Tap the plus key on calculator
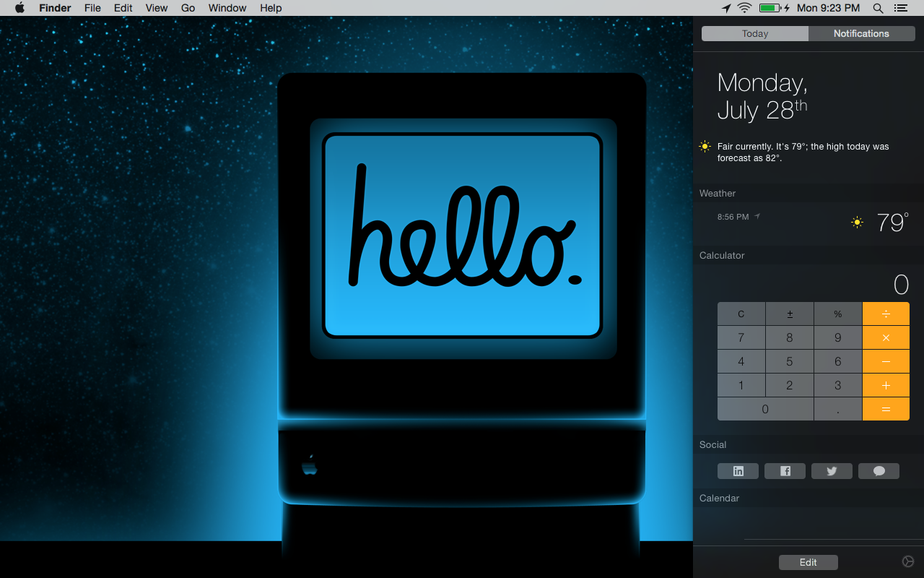Screen dimensions: 924x578 [886, 385]
